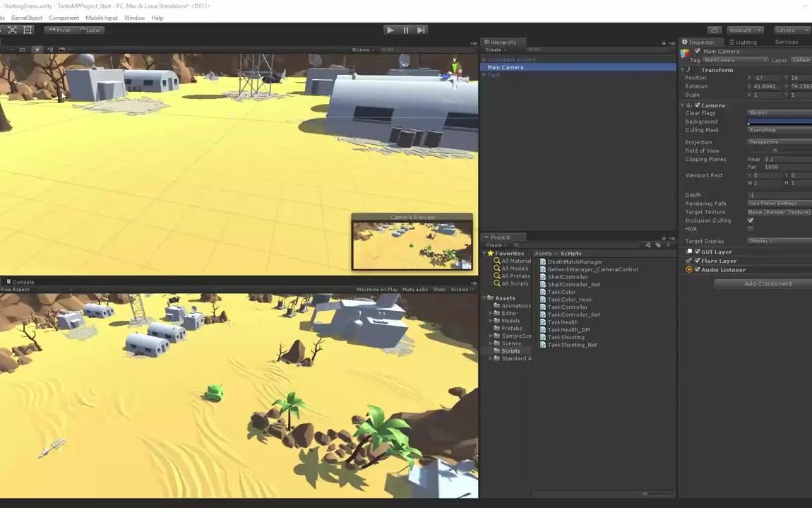Select the TankShooting_Net script

568,345
